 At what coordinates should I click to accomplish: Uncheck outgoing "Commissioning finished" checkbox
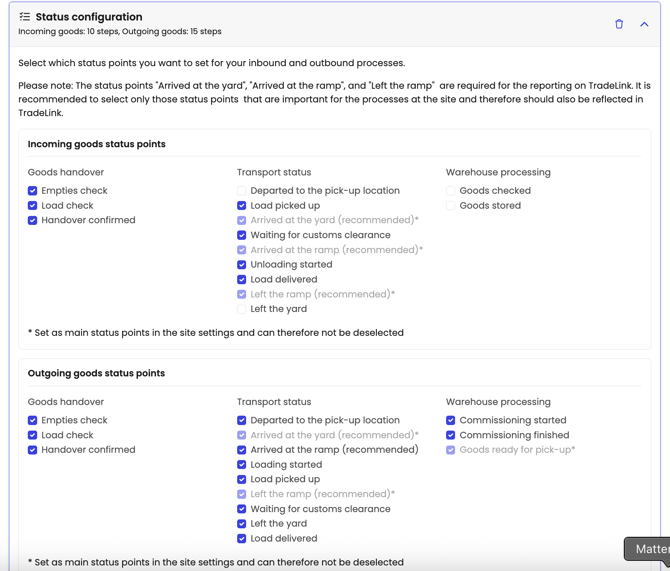pos(451,435)
